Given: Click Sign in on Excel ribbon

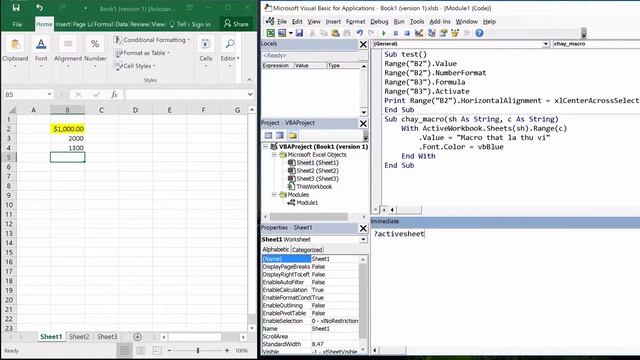Looking at the screenshot, I should pos(201,24).
